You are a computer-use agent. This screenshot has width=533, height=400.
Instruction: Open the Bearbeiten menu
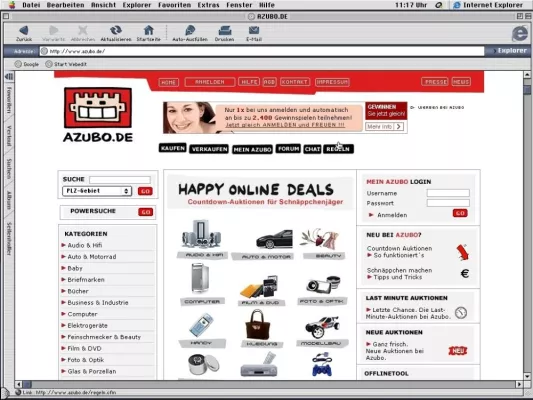click(65, 5)
